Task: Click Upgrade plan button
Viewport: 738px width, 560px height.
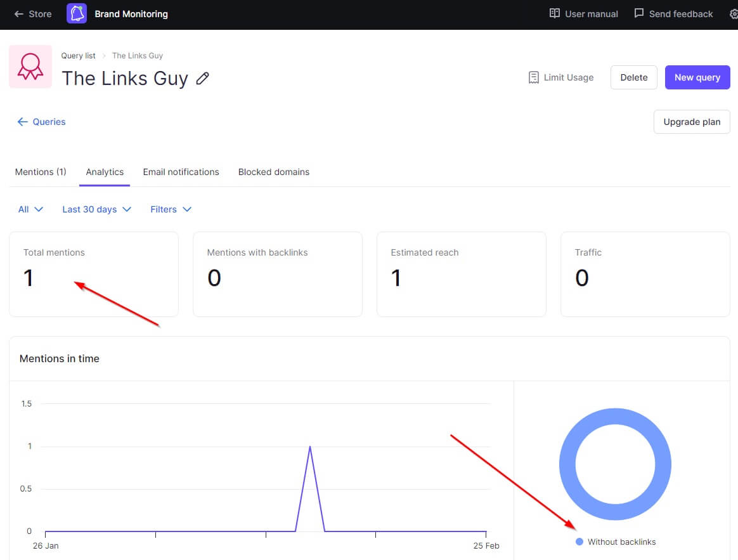Action: point(692,122)
